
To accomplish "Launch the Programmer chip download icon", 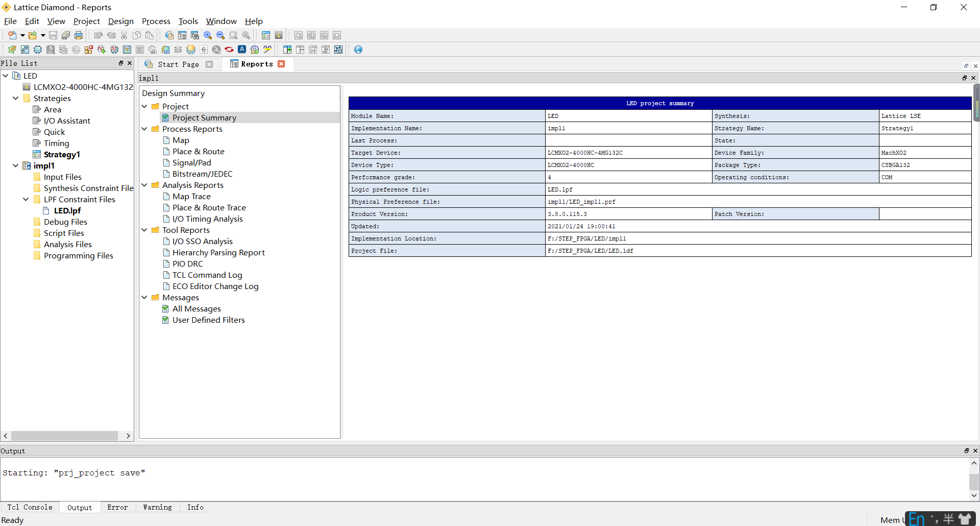I will 191,50.
